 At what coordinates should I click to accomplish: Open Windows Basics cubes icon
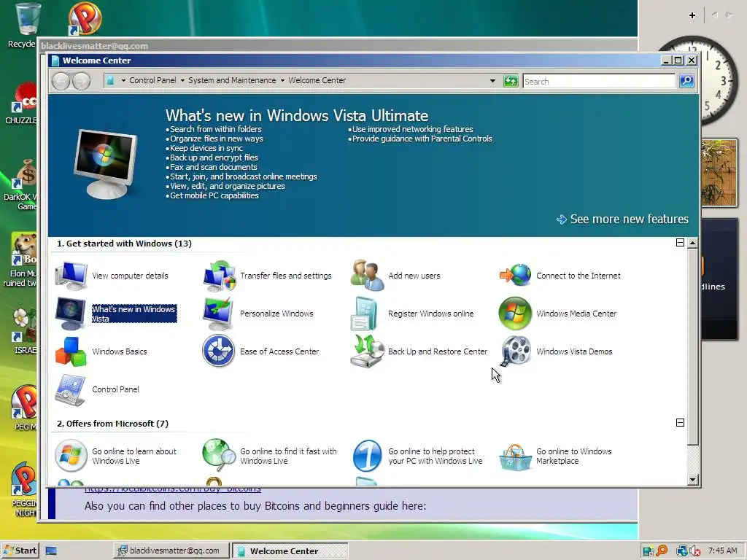tap(71, 351)
